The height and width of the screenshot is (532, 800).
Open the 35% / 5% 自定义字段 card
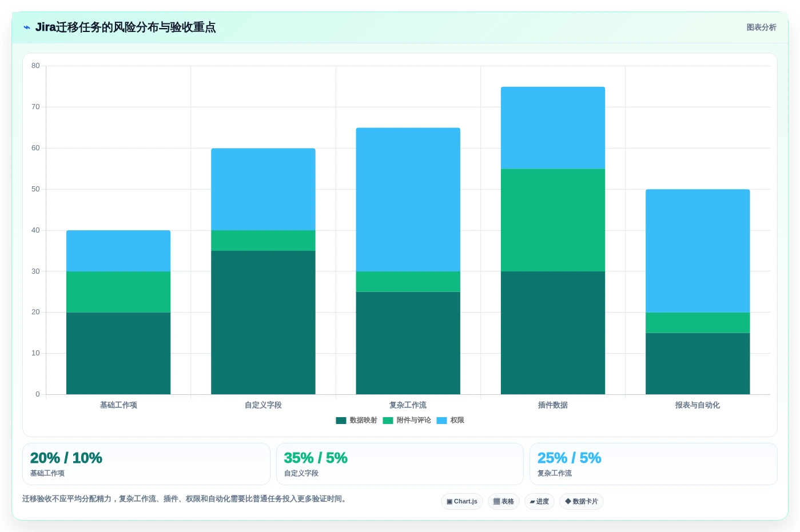click(400, 464)
